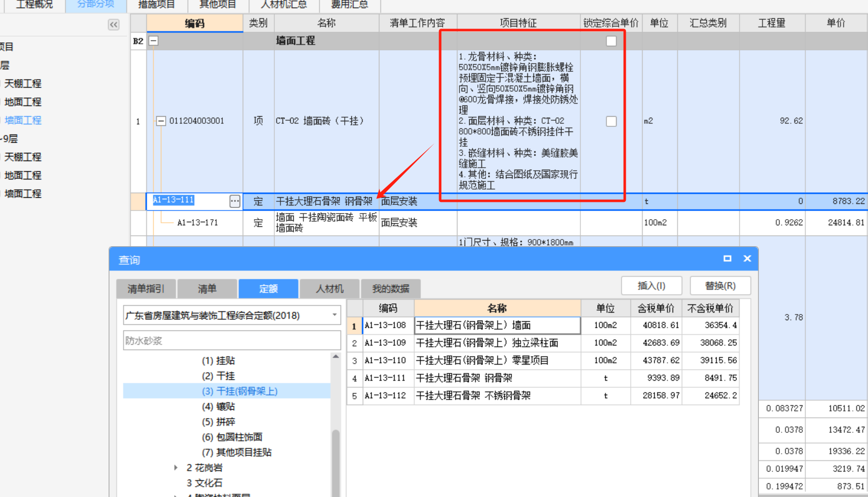Click the tree list scrollbar up arrow
Screen dimensions: 868x497
336,357
